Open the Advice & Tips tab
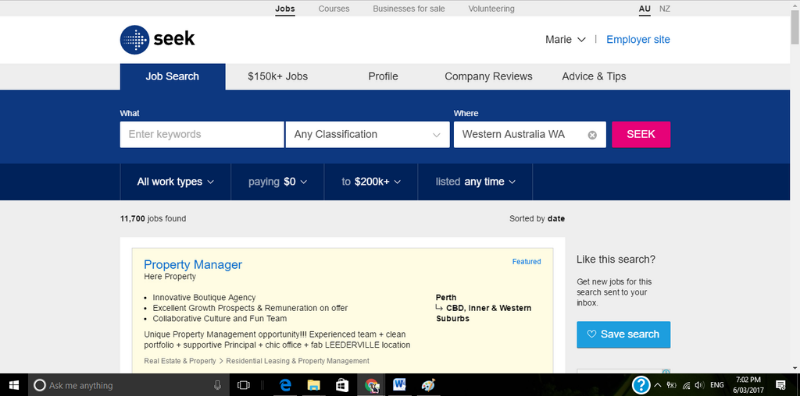This screenshot has height=396, width=800. point(594,77)
